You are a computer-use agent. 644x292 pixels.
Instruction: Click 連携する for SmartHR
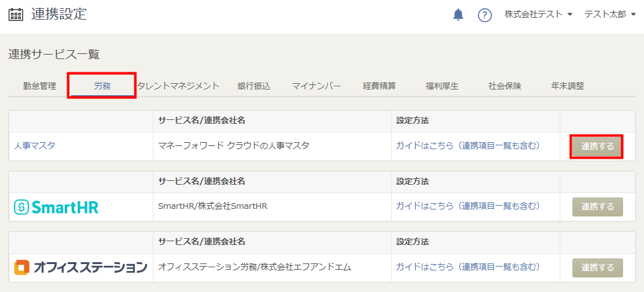[x=598, y=207]
